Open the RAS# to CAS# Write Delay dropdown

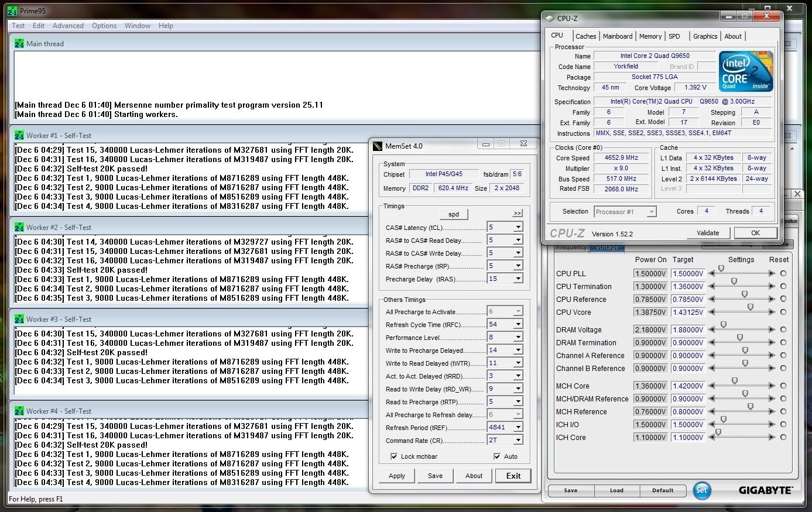(518, 253)
